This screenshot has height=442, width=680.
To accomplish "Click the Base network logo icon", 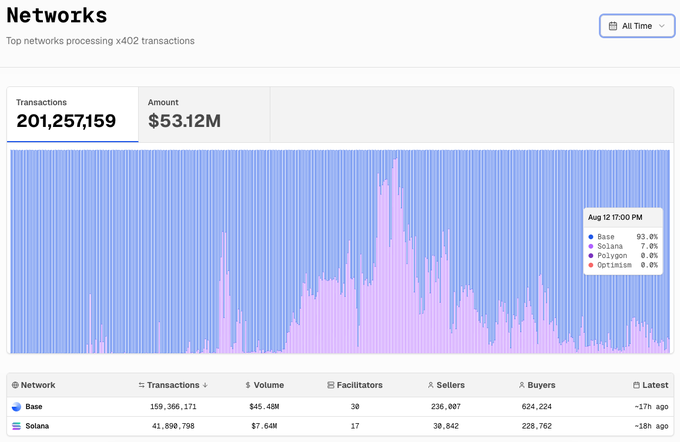I will point(16,407).
